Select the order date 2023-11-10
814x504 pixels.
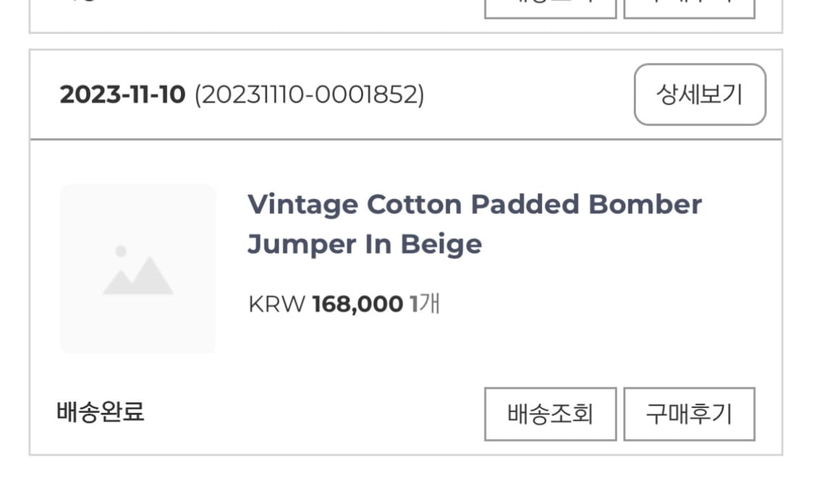click(122, 95)
